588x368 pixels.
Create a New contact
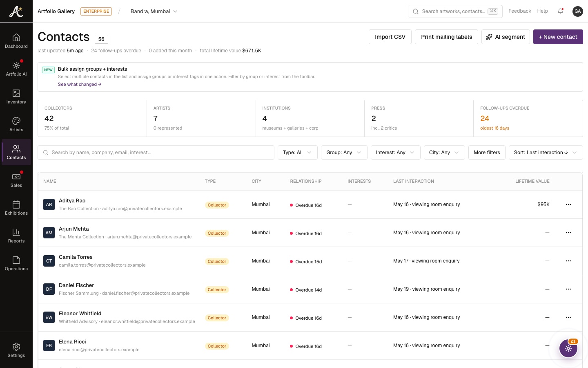click(558, 37)
